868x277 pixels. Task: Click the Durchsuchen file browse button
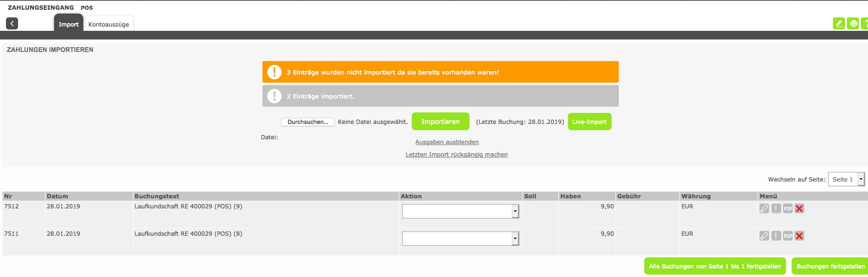point(308,122)
